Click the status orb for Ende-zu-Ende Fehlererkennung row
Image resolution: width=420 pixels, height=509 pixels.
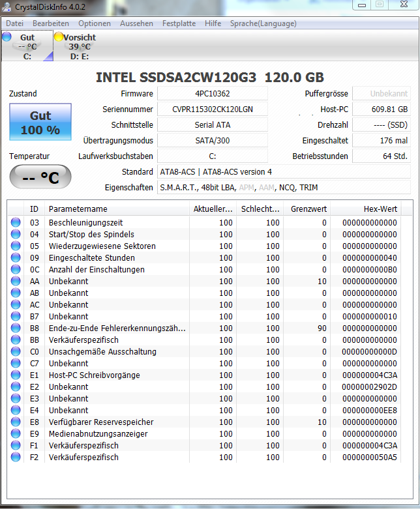click(x=16, y=328)
